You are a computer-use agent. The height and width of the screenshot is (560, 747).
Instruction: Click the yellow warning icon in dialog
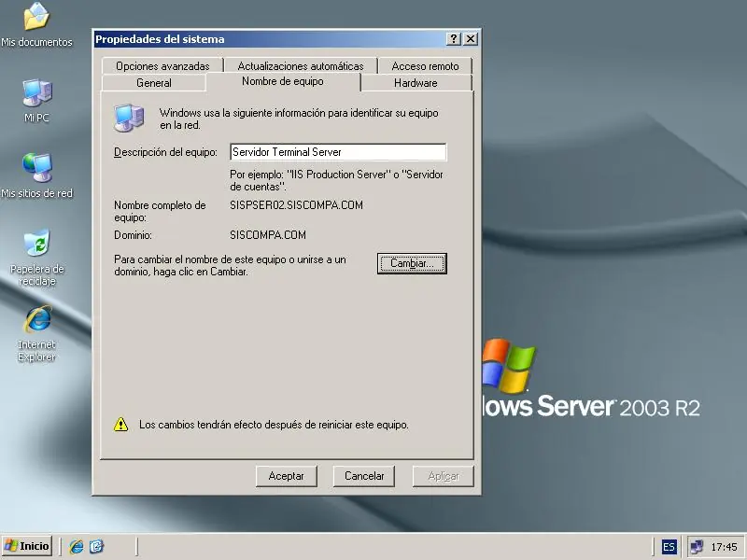(x=121, y=424)
